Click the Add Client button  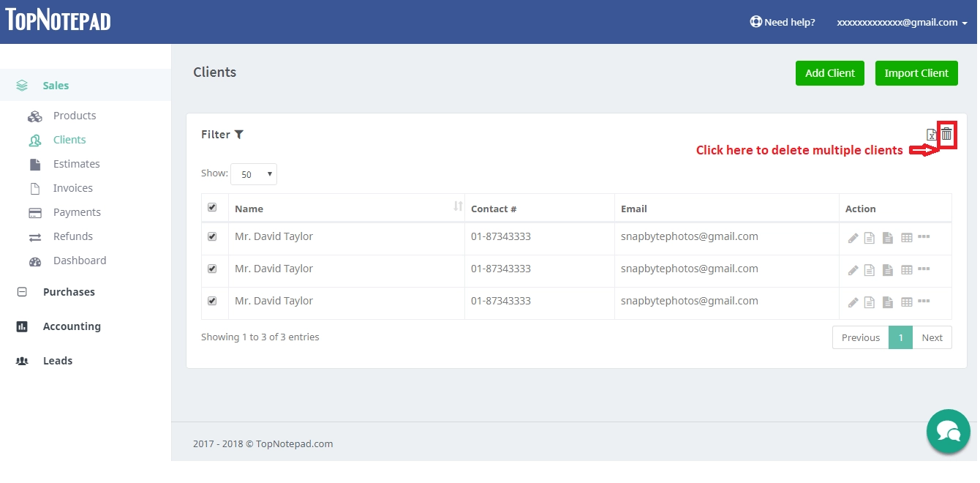(829, 73)
